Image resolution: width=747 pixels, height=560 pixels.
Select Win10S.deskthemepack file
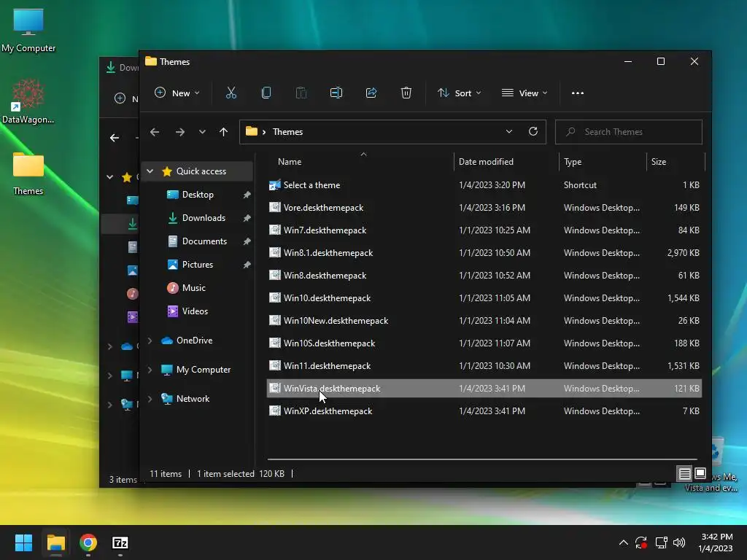(x=484, y=343)
